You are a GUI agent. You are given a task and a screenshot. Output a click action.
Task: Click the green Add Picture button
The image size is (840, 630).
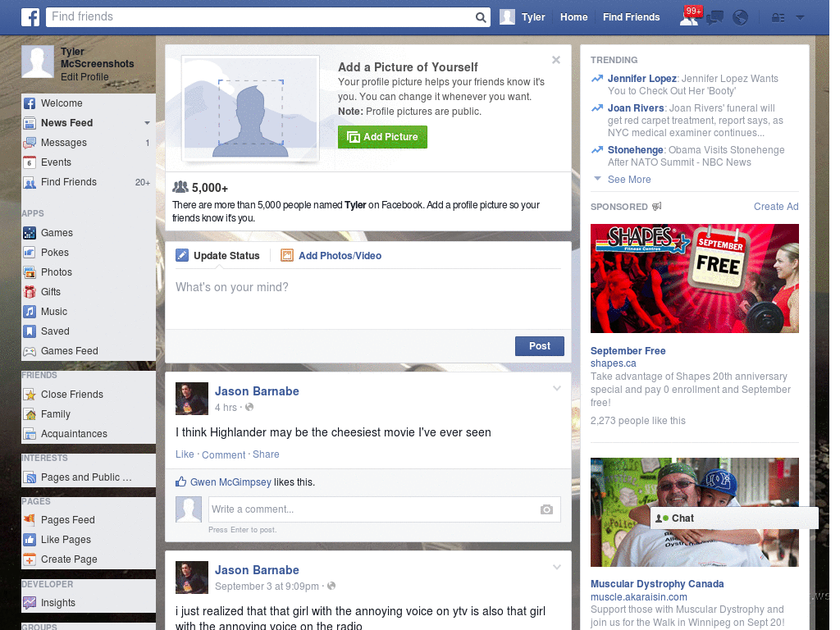tap(382, 137)
